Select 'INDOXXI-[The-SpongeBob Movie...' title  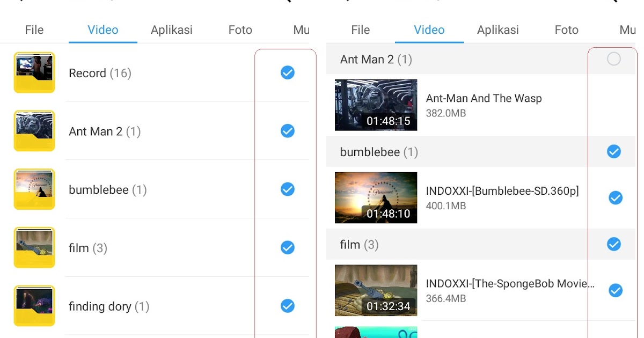[x=510, y=284]
